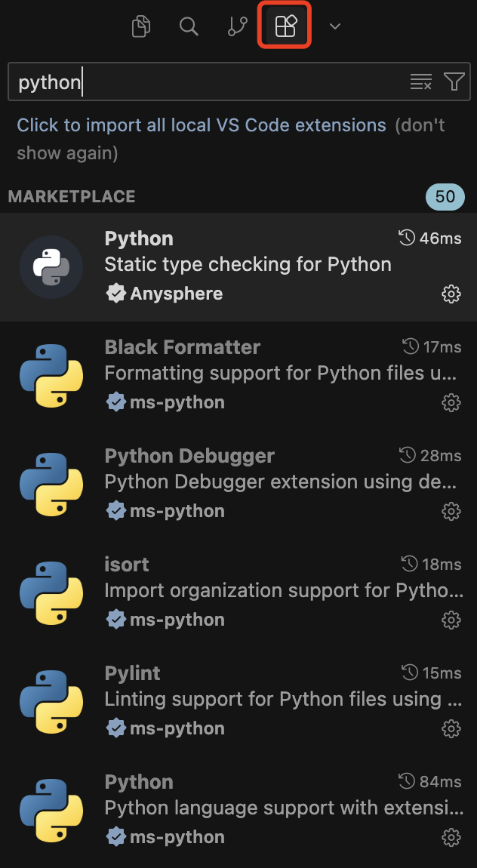
Task: Expand the additional views chevron
Action: click(x=335, y=26)
